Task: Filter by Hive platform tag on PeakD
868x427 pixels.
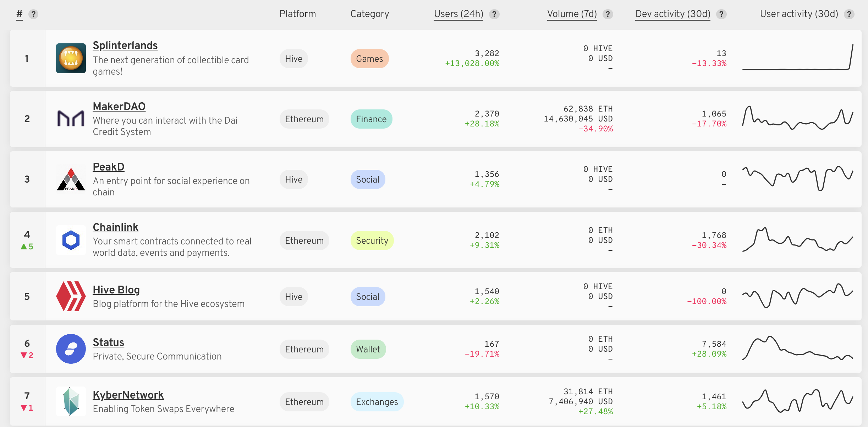Action: 294,179
